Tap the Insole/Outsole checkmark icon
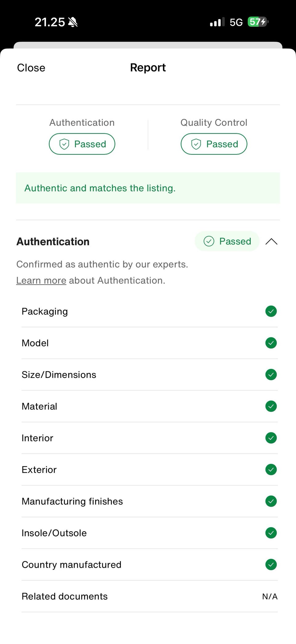 click(x=271, y=533)
